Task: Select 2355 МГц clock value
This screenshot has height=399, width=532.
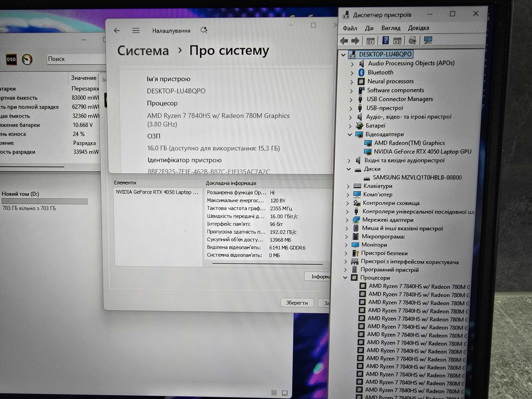Action: [x=281, y=209]
